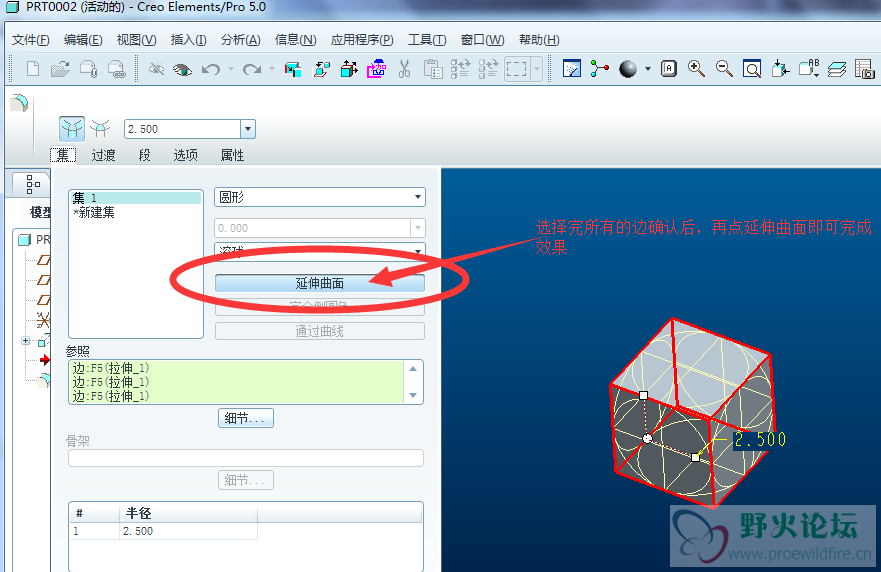Zoom in with the plus magnifier

(696, 69)
